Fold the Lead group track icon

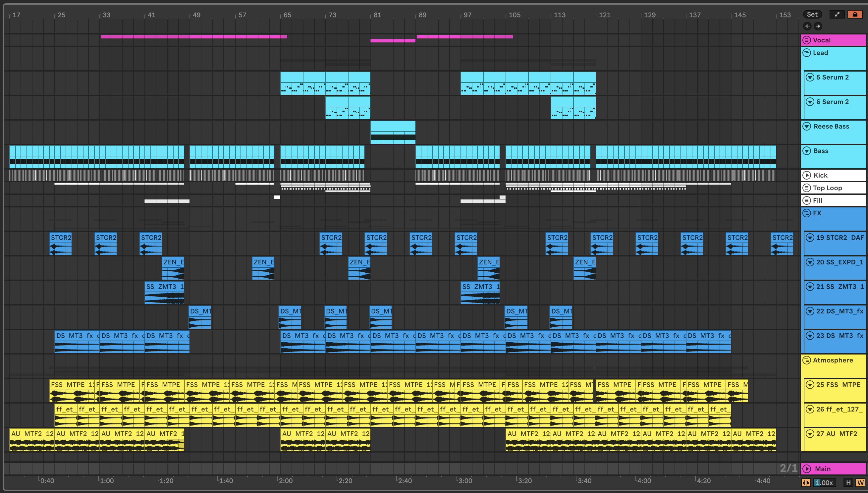pos(807,53)
